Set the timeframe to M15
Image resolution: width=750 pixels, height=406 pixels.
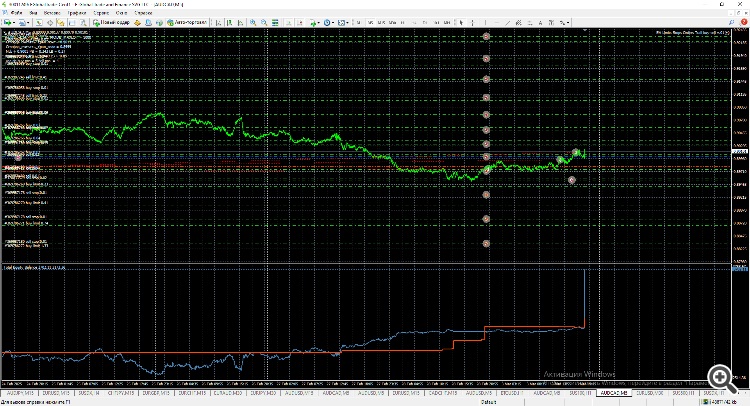(381, 22)
